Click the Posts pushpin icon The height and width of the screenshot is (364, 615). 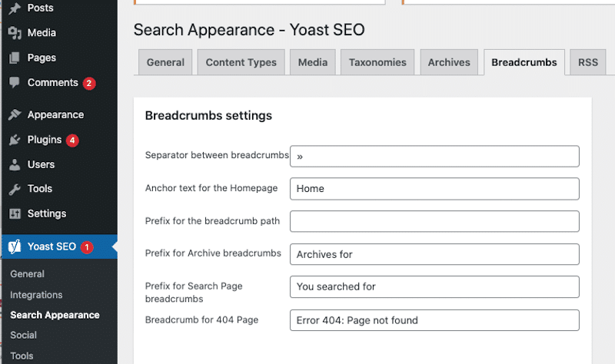[15, 8]
